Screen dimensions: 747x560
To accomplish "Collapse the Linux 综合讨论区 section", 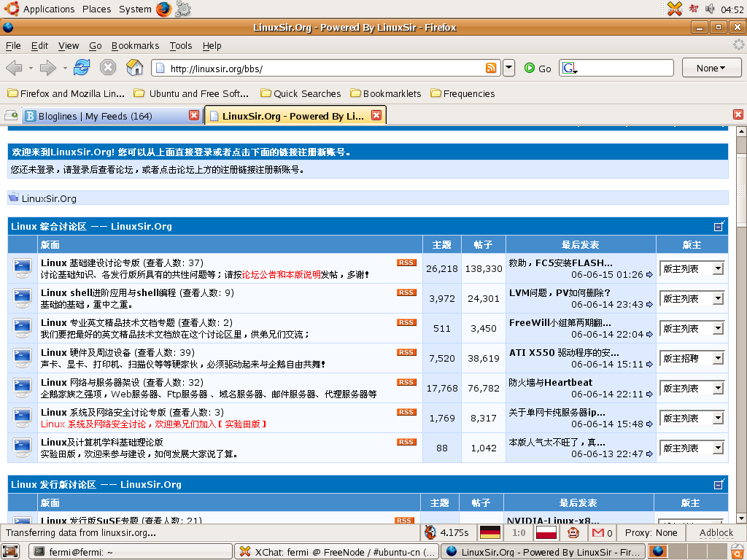I will tap(719, 226).
